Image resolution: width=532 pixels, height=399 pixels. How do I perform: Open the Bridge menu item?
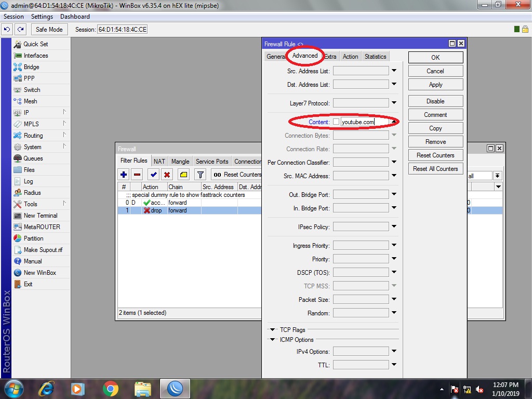click(31, 67)
